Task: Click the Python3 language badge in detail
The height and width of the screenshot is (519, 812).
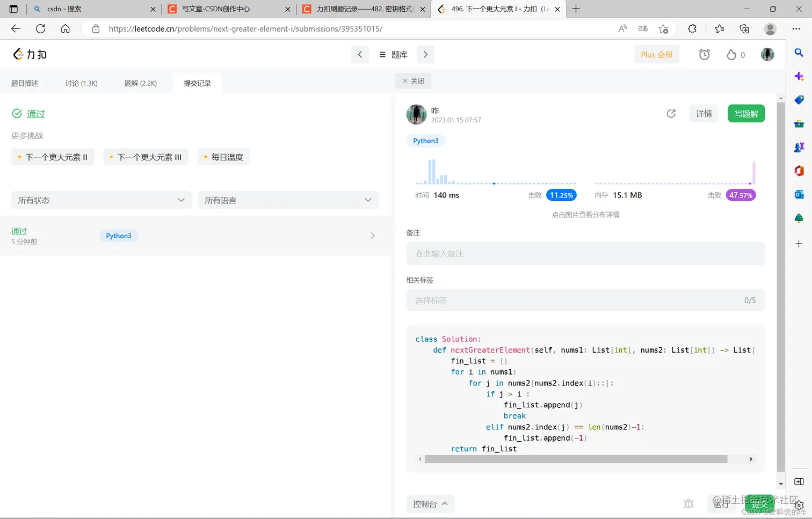Action: [x=426, y=141]
